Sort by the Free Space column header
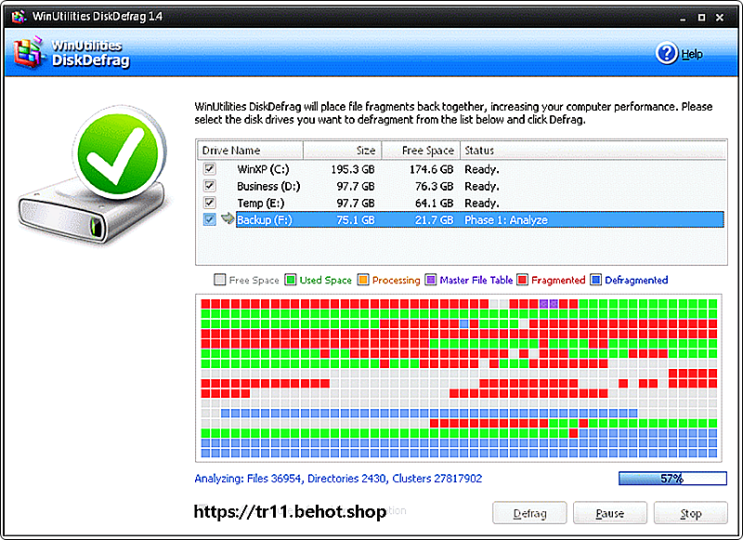The image size is (743, 540). (421, 150)
